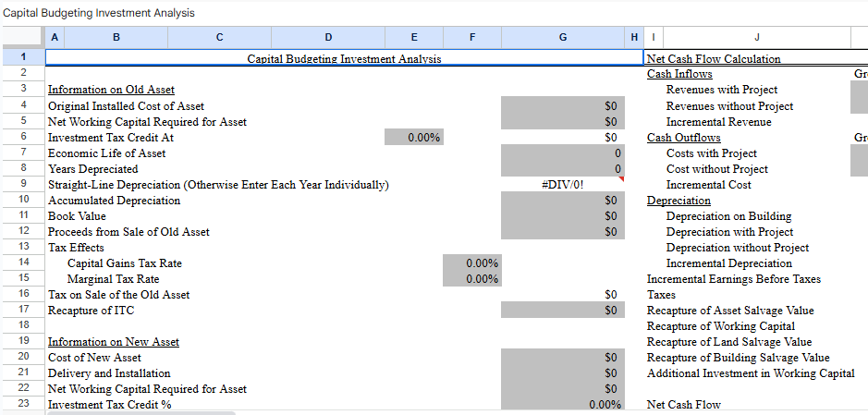
Task: Select the Net Cash Flow Calculation title cell
Action: click(x=714, y=59)
